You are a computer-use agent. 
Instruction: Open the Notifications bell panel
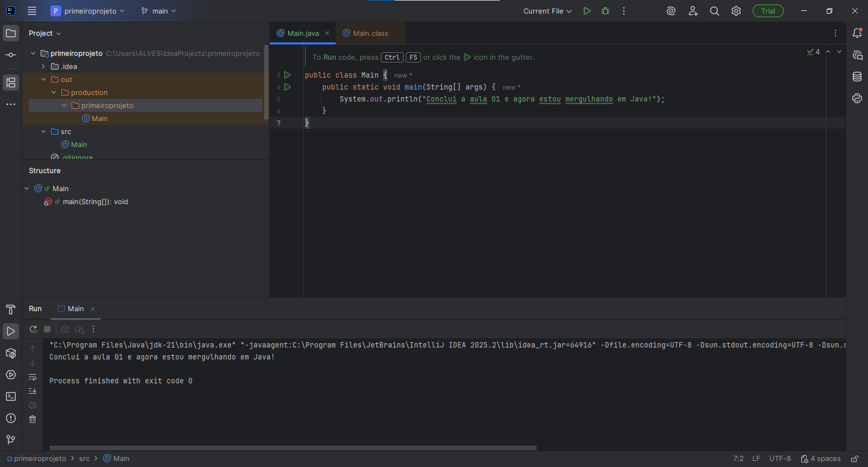857,33
